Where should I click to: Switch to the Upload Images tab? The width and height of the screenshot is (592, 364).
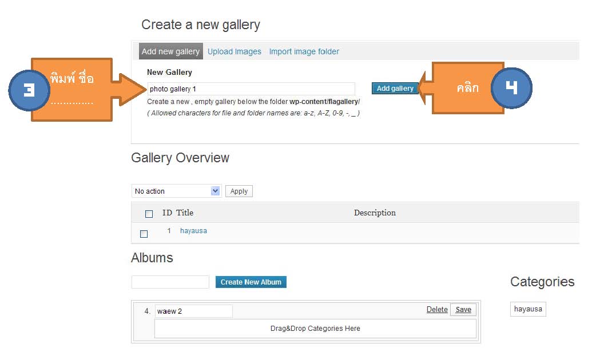tap(234, 51)
